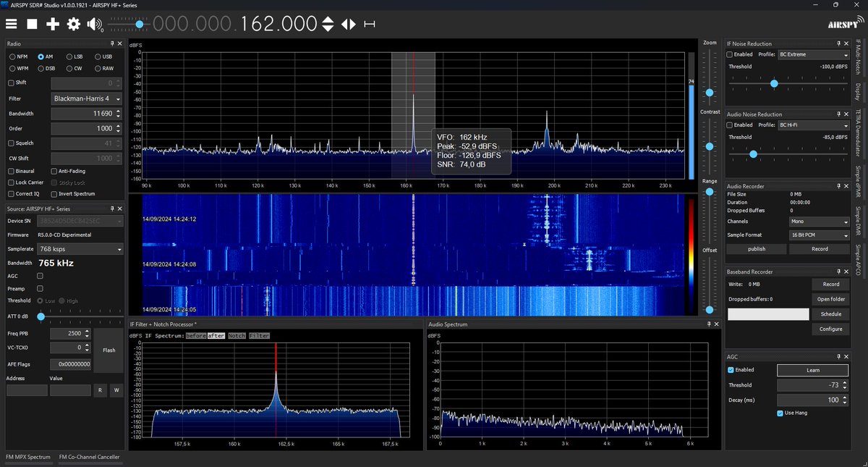Adjust the Freq PPB stepper
The height and width of the screenshot is (467, 868).
87,334
